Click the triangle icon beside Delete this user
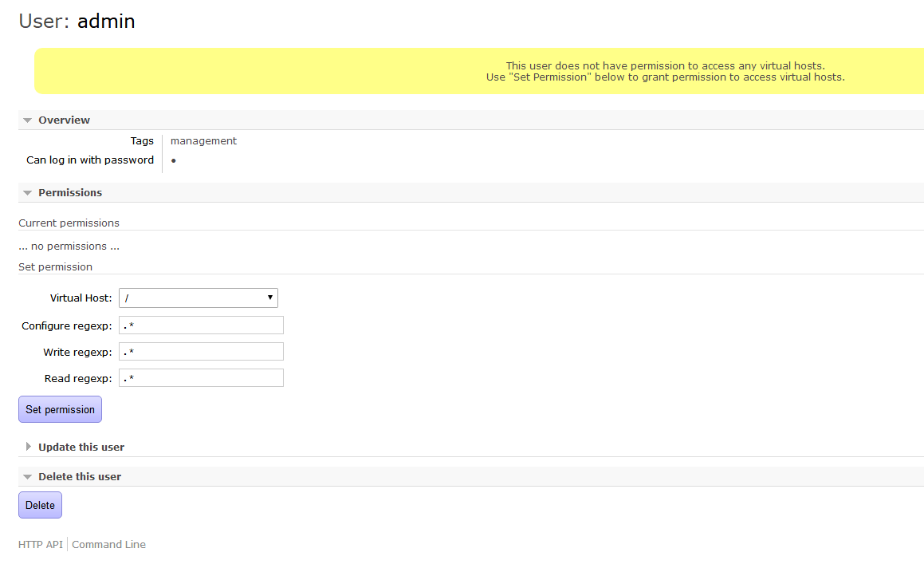 point(28,477)
